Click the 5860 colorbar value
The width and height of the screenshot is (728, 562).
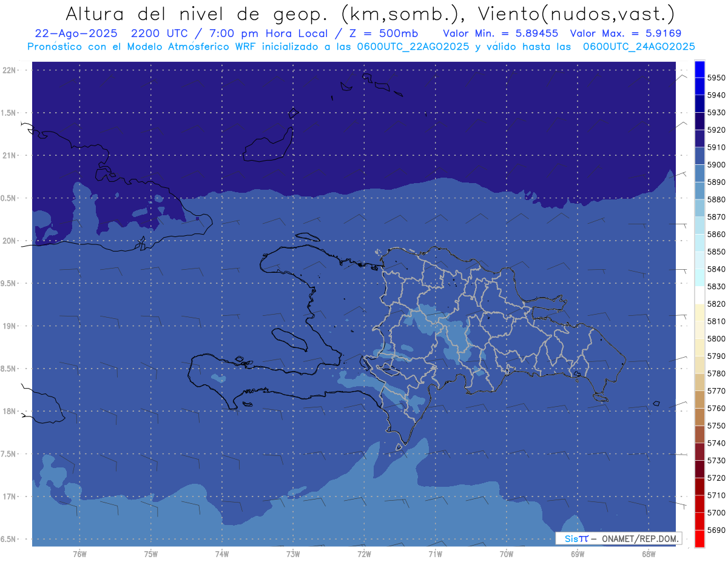coord(717,235)
